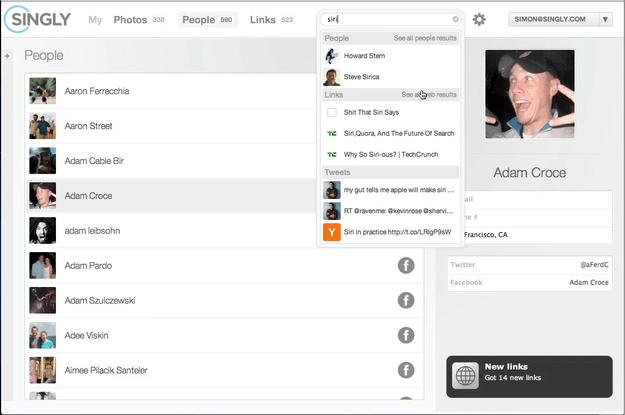Open the RT @ravenme tweet result
The image size is (625, 415).
click(390, 211)
